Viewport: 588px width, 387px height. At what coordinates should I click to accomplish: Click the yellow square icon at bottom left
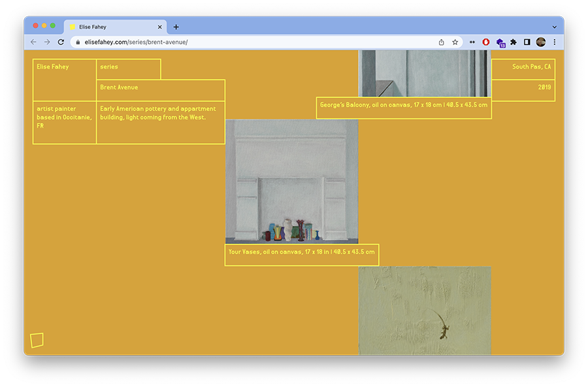37,340
